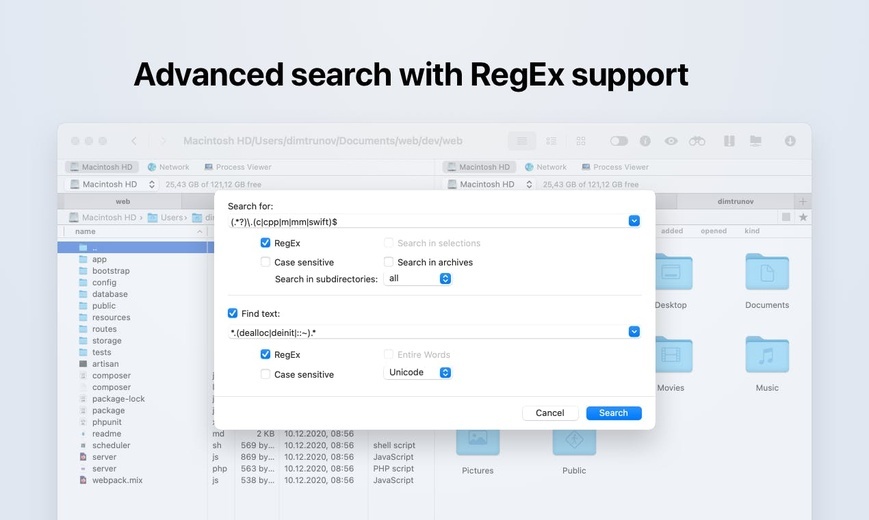Enable Search in archives checkbox
This screenshot has width=869, height=520.
[x=389, y=262]
